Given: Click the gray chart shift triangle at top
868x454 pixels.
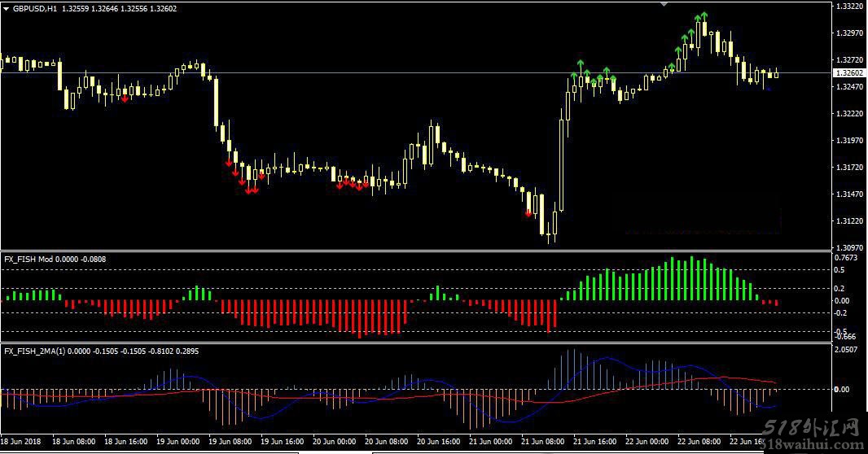Looking at the screenshot, I should (664, 4).
